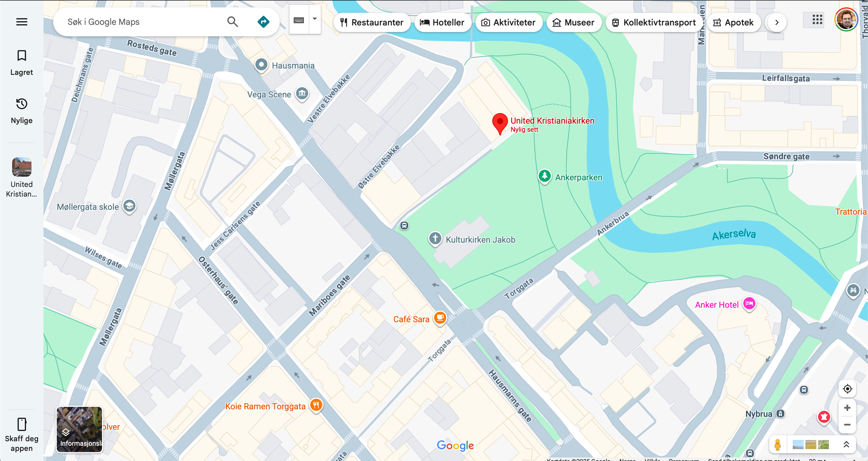Click the Skaff deg appen phone icon
The height and width of the screenshot is (461, 868).
(21, 425)
